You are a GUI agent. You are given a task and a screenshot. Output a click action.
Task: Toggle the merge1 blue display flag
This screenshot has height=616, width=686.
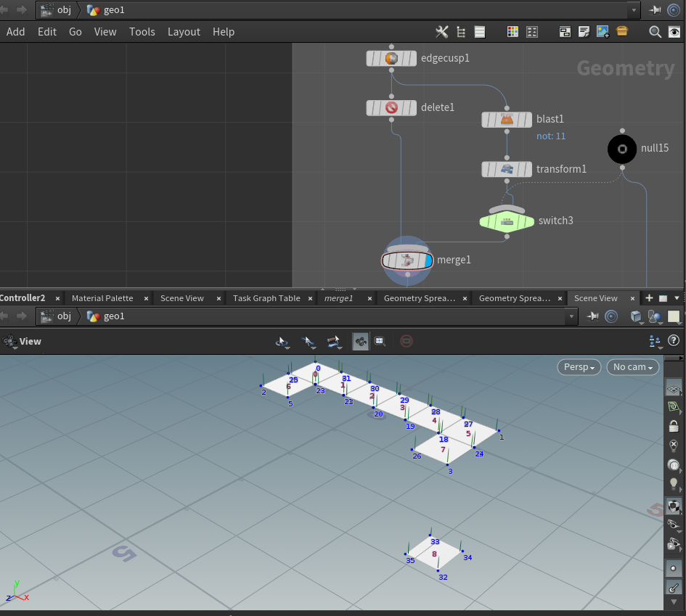(428, 260)
